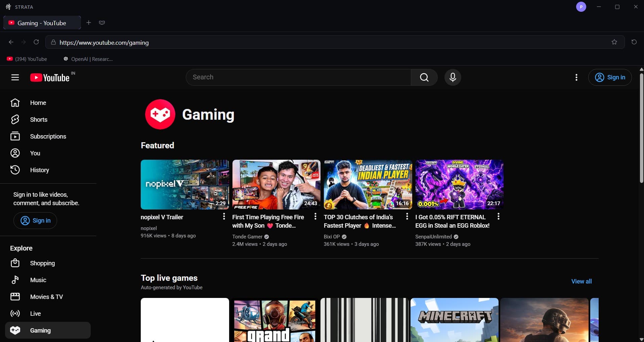Click View all for Top live games
The width and height of the screenshot is (644, 342).
[582, 281]
